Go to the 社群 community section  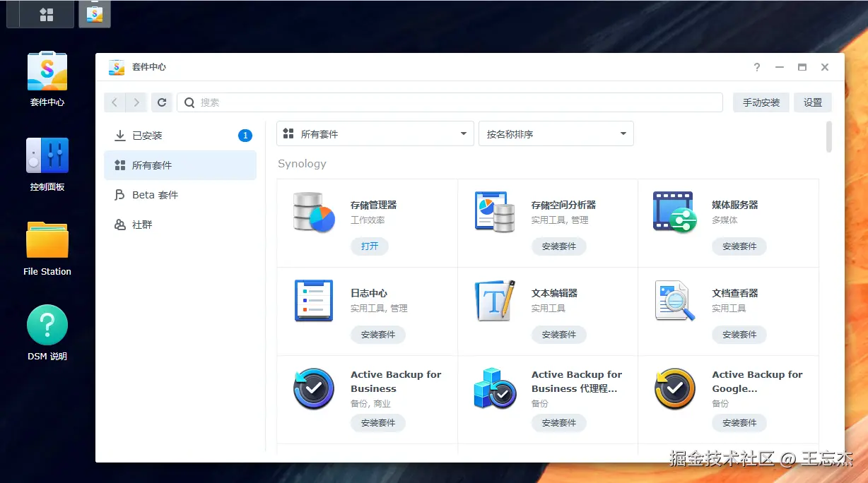tap(180, 225)
